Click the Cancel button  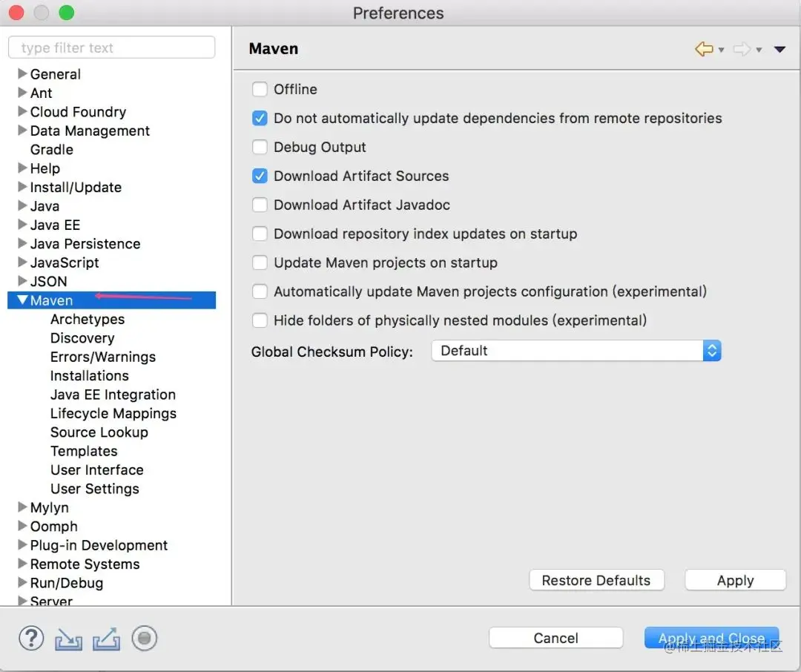click(556, 639)
